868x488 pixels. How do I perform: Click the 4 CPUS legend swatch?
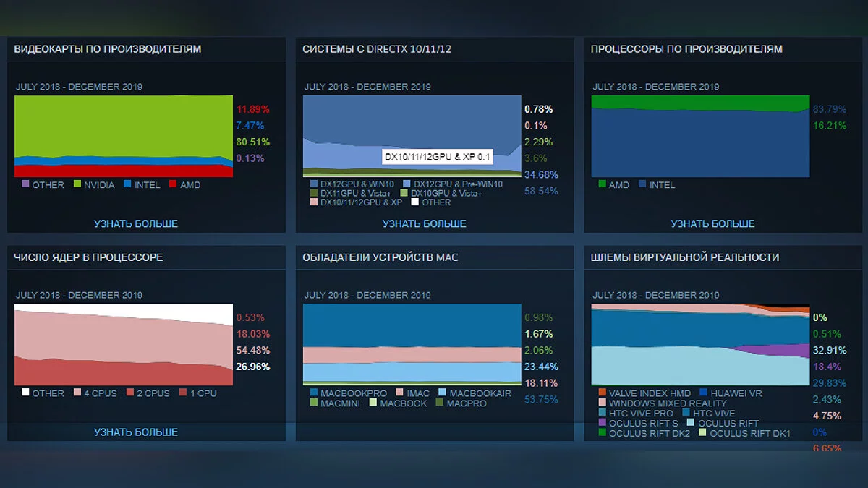[77, 393]
